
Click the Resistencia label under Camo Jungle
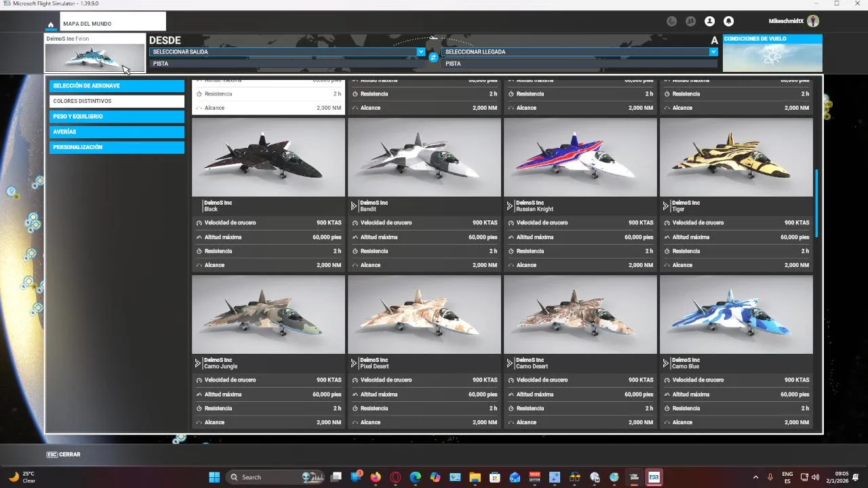point(218,409)
